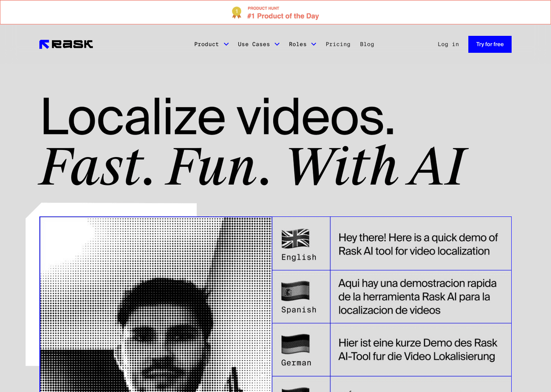Click the 'Hey there! Here is a quick demo' text
This screenshot has height=392, width=551.
(418, 244)
